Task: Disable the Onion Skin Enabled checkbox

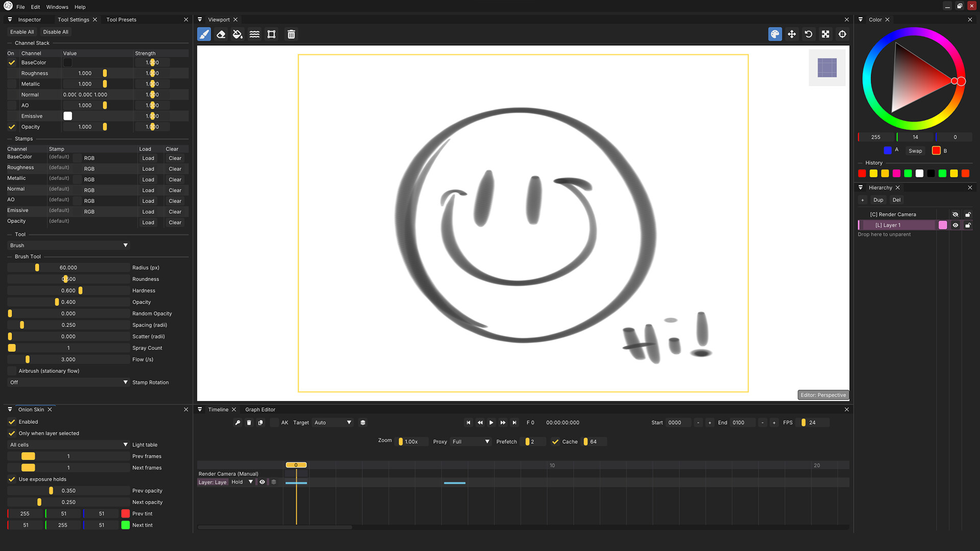Action: click(x=12, y=422)
